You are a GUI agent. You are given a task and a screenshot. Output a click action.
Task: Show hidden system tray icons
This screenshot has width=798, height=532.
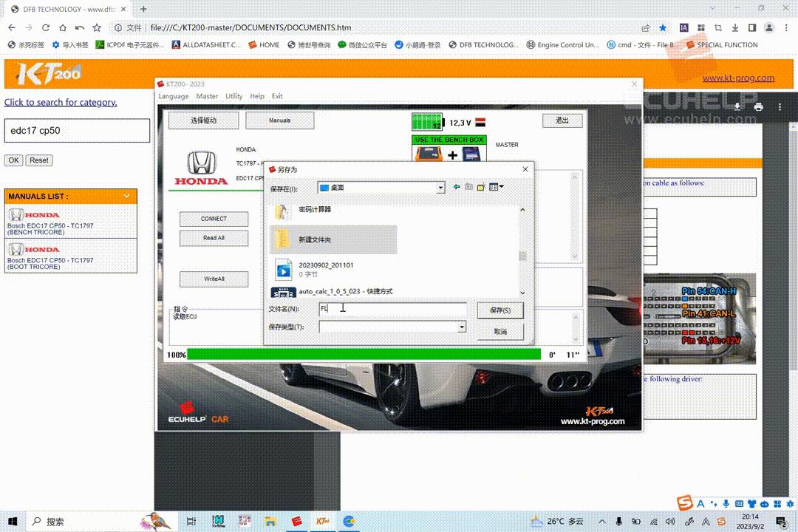click(x=602, y=522)
